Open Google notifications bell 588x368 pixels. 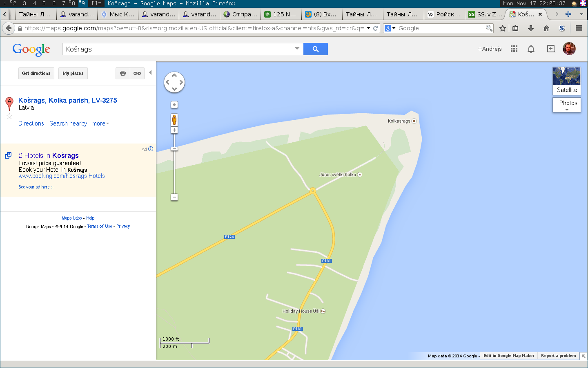point(531,49)
